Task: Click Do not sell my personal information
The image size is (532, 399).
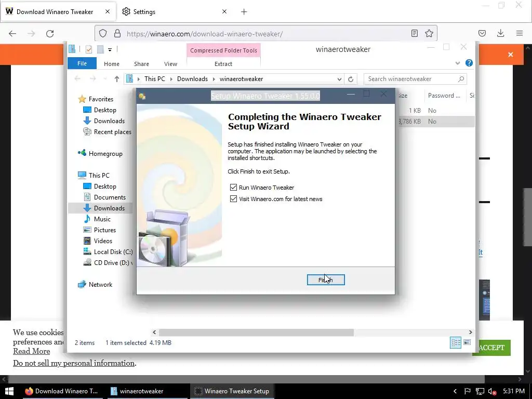Action: coord(74,363)
